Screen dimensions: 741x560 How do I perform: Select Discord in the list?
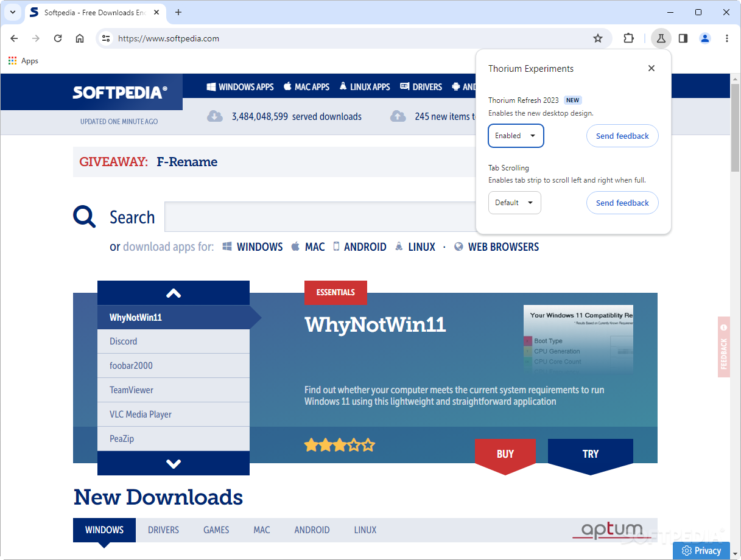[x=174, y=341]
